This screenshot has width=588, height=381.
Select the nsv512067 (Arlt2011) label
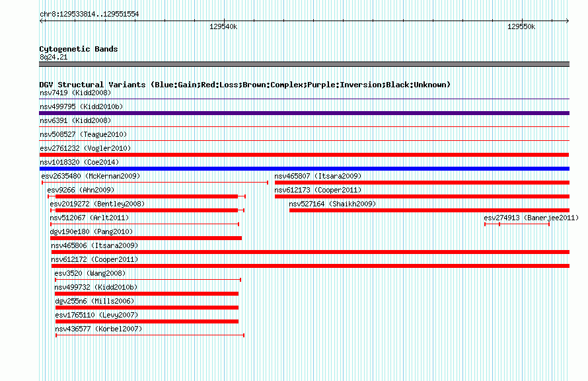coord(89,218)
